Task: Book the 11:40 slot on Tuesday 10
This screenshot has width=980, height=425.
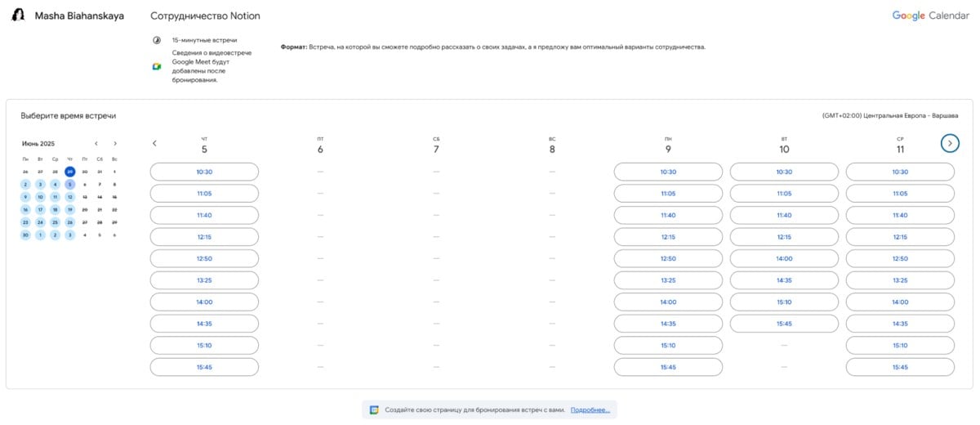Action: tap(784, 215)
